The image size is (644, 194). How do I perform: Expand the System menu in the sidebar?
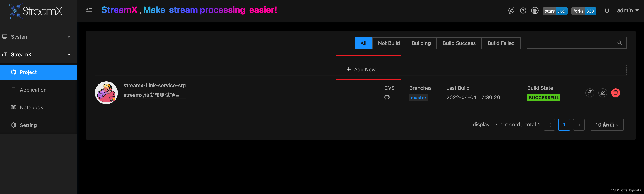(38, 37)
